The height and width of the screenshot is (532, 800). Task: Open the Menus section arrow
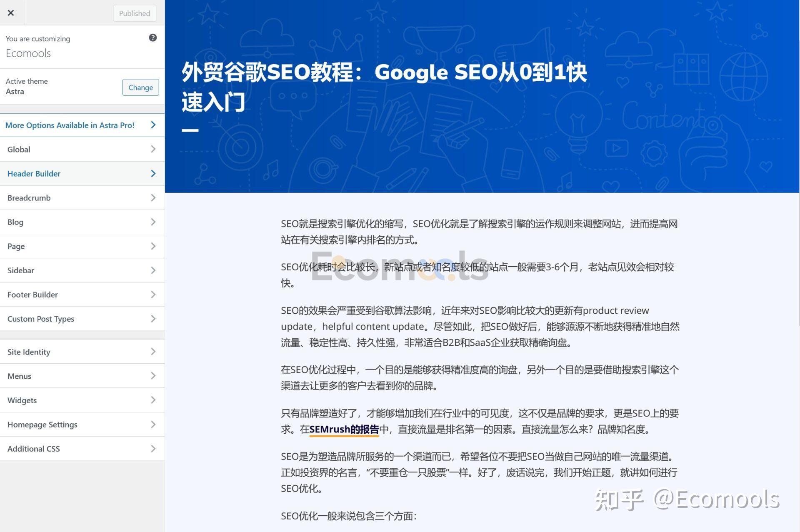click(x=153, y=376)
